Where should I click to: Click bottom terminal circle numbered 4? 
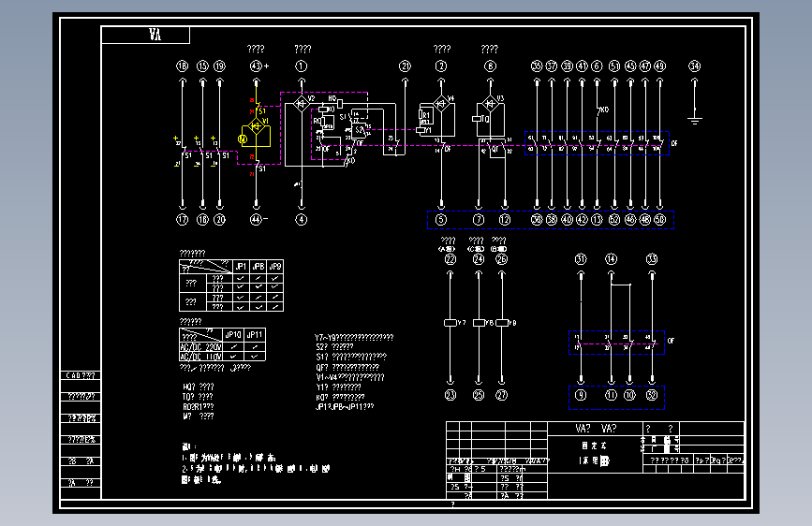302,220
